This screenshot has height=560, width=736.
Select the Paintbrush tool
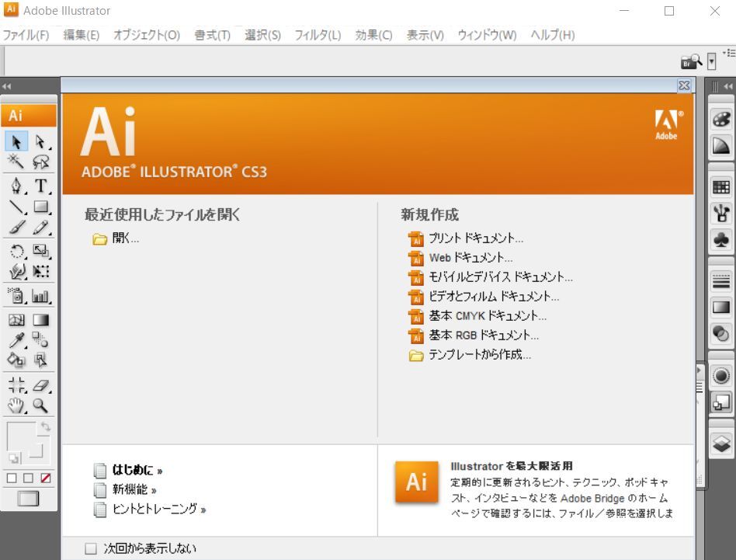tap(16, 228)
